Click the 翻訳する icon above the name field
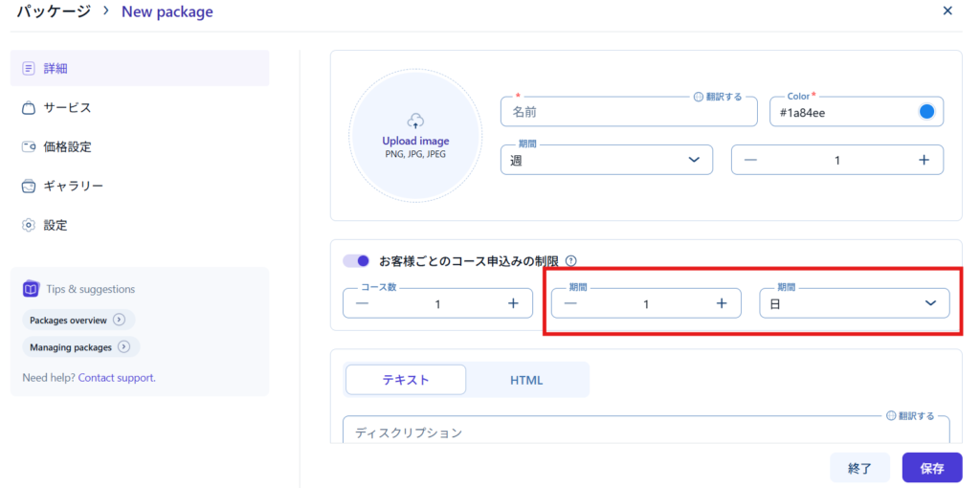Screen dimensions: 980x488 [699, 97]
